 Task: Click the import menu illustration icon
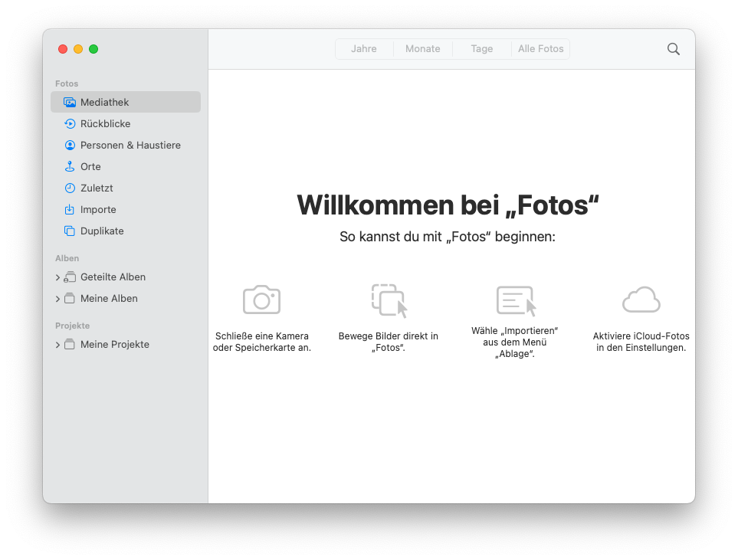point(516,301)
